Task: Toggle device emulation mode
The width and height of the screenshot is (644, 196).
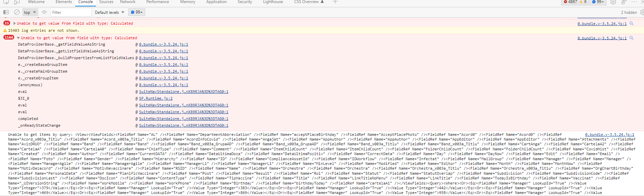Action: 17,2
